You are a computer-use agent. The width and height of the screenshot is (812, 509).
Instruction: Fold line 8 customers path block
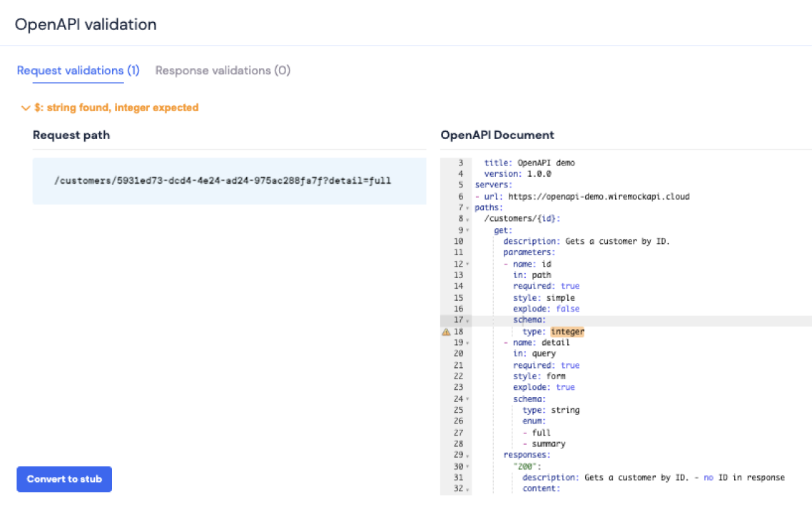click(467, 220)
